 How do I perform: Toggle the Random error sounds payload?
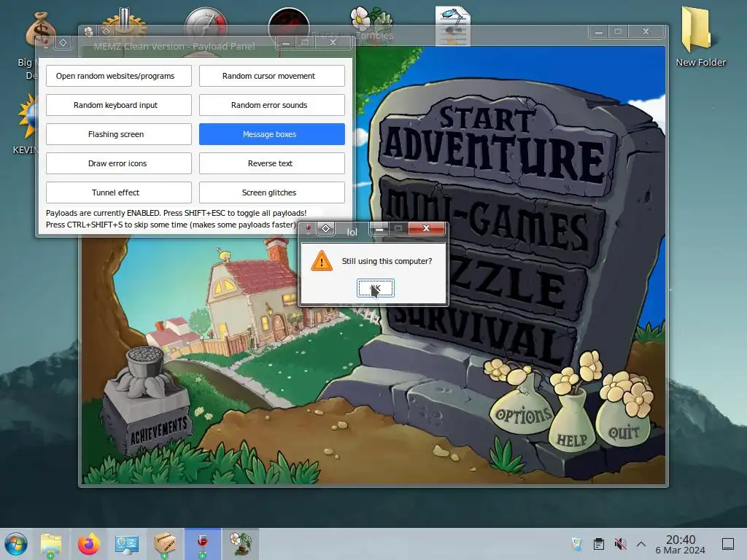[272, 105]
